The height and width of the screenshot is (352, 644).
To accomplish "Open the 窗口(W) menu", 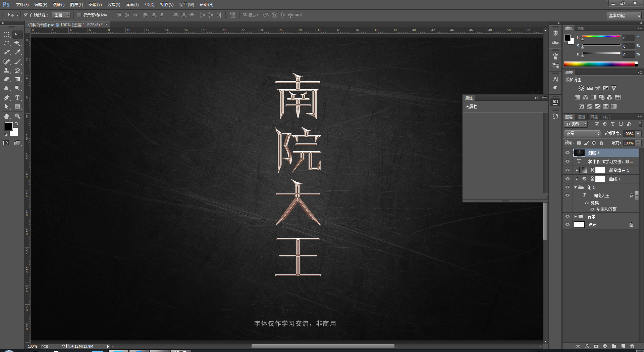I will [x=187, y=5].
